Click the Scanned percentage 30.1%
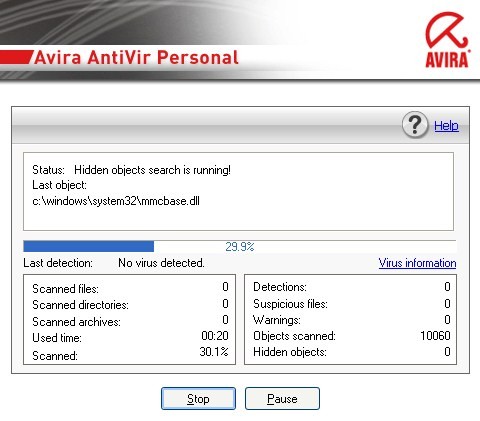480x421 pixels. 214,352
